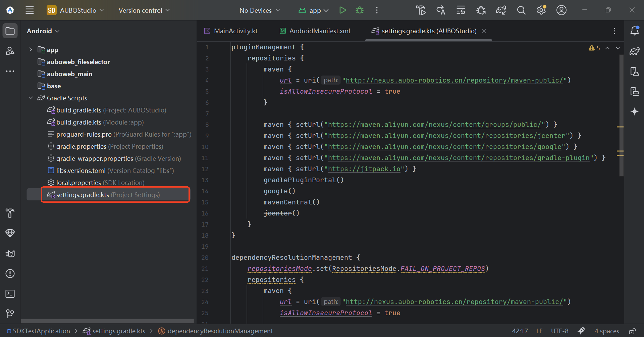
Task: Open the main hamburger menu
Action: coord(30,10)
